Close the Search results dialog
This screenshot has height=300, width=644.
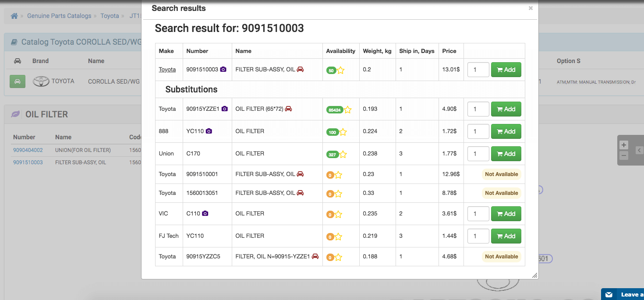click(531, 8)
